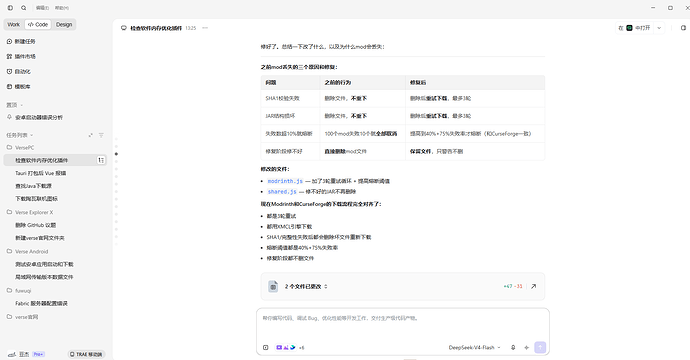Click the tools icon group with +6

(x=290, y=348)
